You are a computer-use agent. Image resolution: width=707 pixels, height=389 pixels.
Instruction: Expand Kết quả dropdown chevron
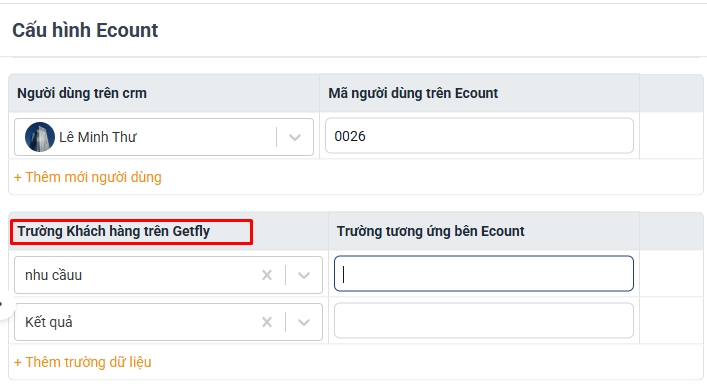[304, 322]
